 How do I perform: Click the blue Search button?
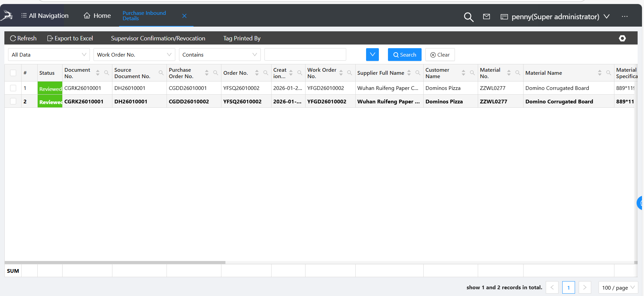404,55
